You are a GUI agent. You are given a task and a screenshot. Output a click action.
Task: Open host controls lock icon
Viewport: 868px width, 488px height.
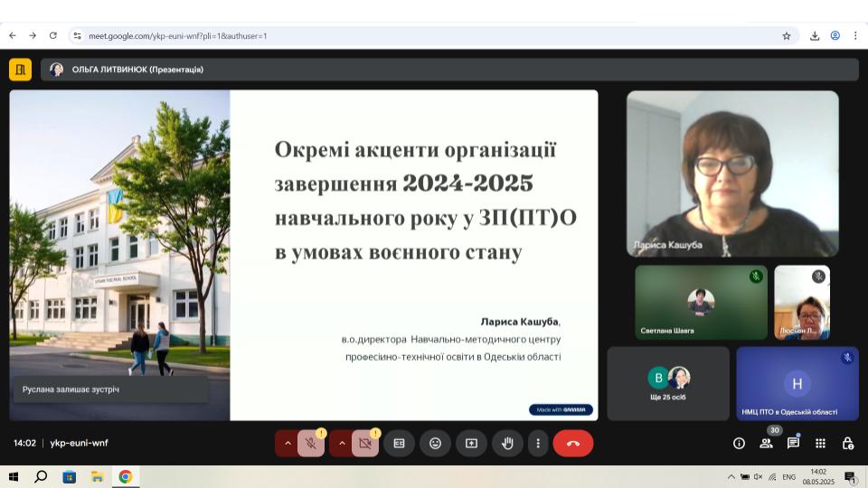[847, 443]
